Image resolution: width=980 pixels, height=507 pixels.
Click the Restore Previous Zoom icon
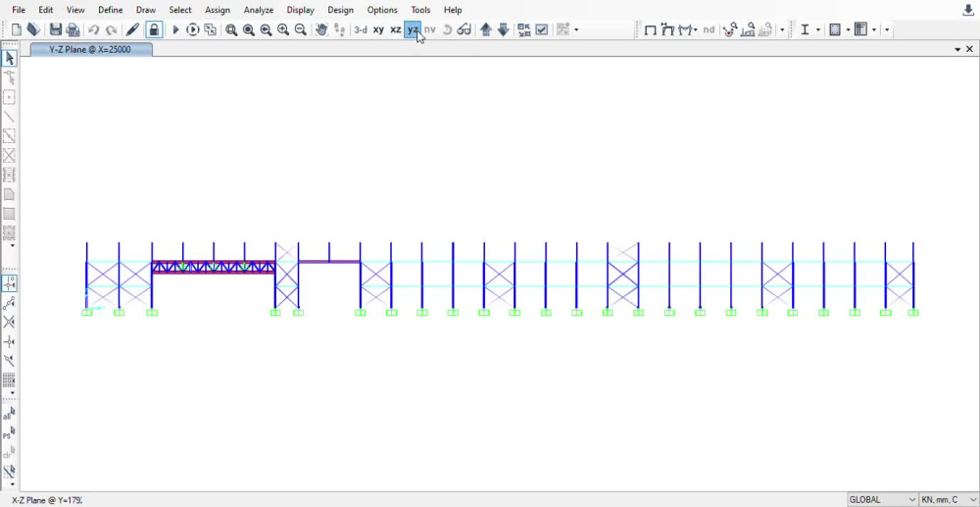click(x=266, y=29)
